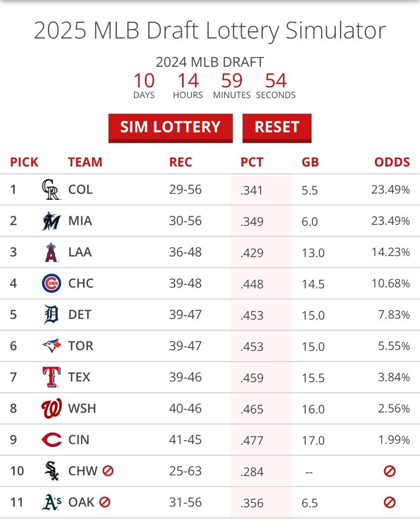Image resolution: width=420 pixels, height=519 pixels.
Task: Click the Detroit Tigers logo
Action: (51, 315)
